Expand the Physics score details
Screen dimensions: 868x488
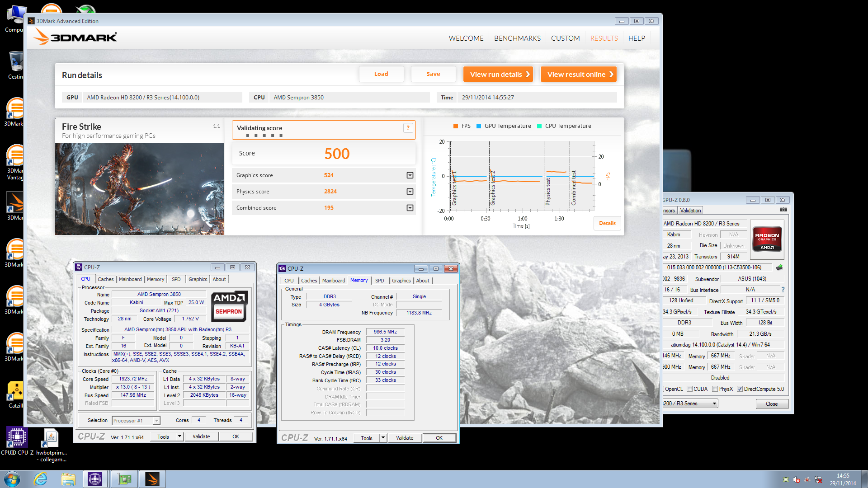click(x=410, y=192)
